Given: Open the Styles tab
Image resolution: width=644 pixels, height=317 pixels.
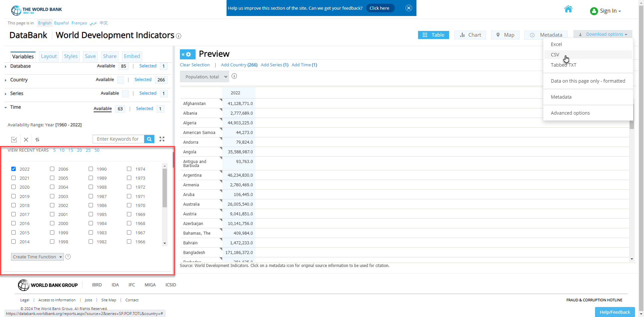Looking at the screenshot, I should point(71,56).
